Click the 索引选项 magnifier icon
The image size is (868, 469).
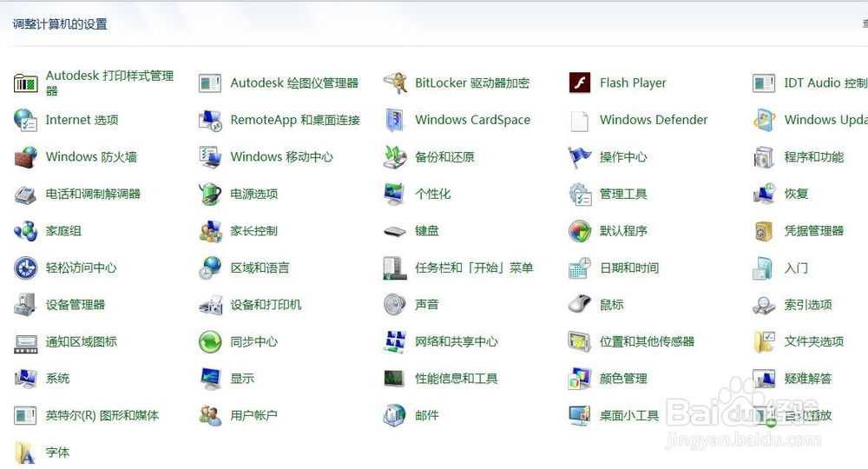click(x=764, y=305)
